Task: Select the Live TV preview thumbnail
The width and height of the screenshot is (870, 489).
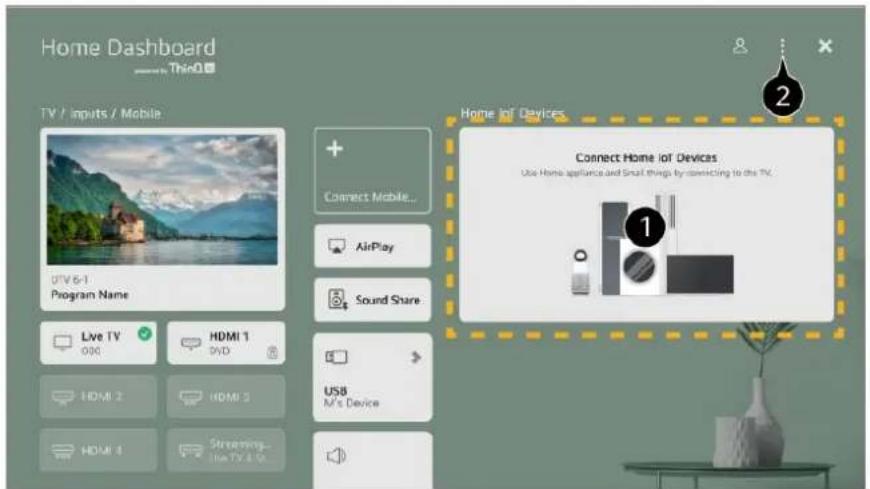Action: (x=162, y=200)
